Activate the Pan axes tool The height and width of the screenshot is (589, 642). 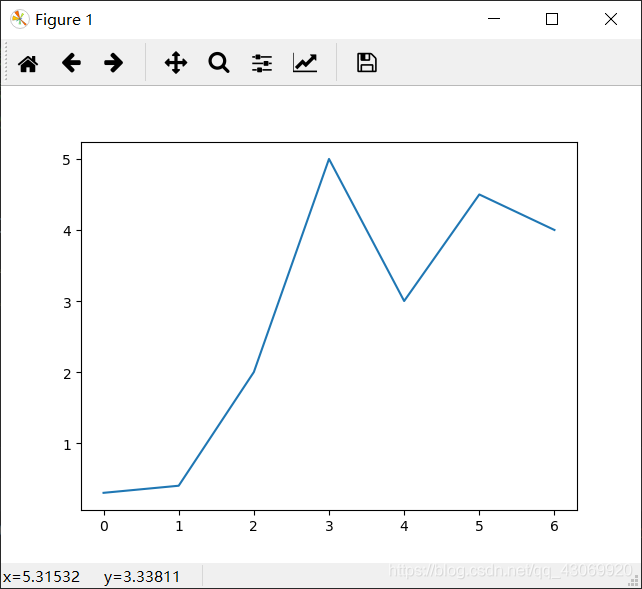pos(176,63)
